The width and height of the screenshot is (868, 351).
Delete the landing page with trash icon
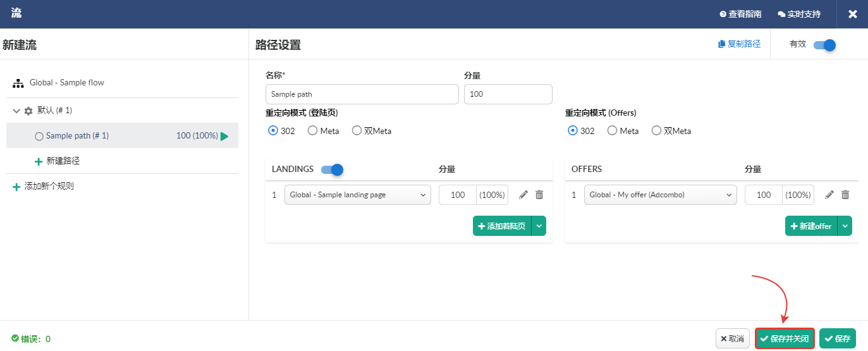[x=539, y=195]
